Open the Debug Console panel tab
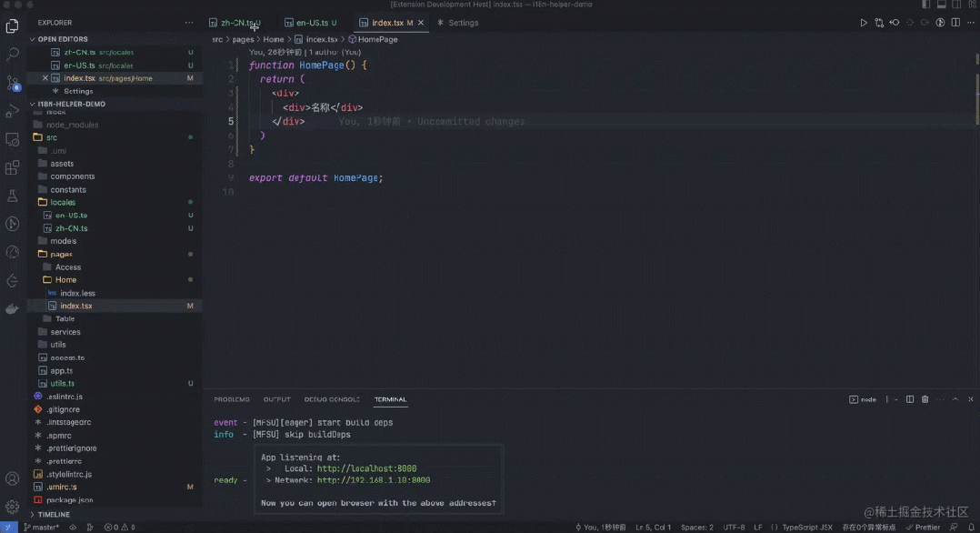 coord(332,399)
